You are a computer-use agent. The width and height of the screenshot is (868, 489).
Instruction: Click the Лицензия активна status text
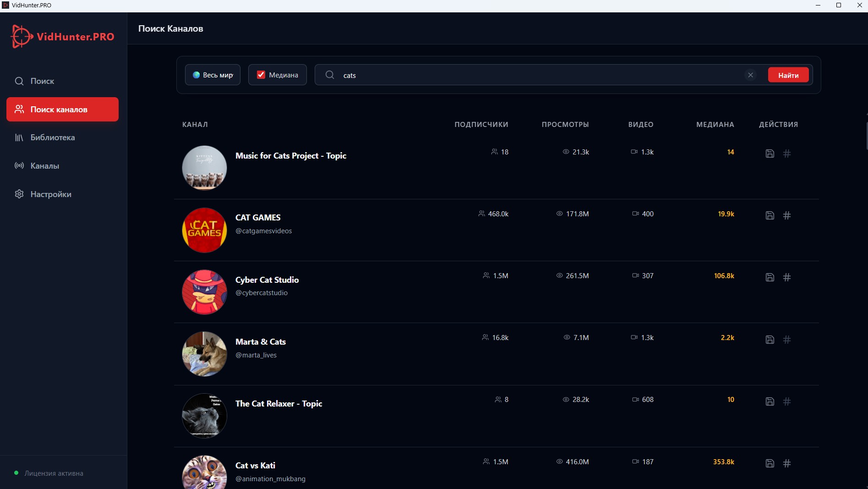pos(54,473)
